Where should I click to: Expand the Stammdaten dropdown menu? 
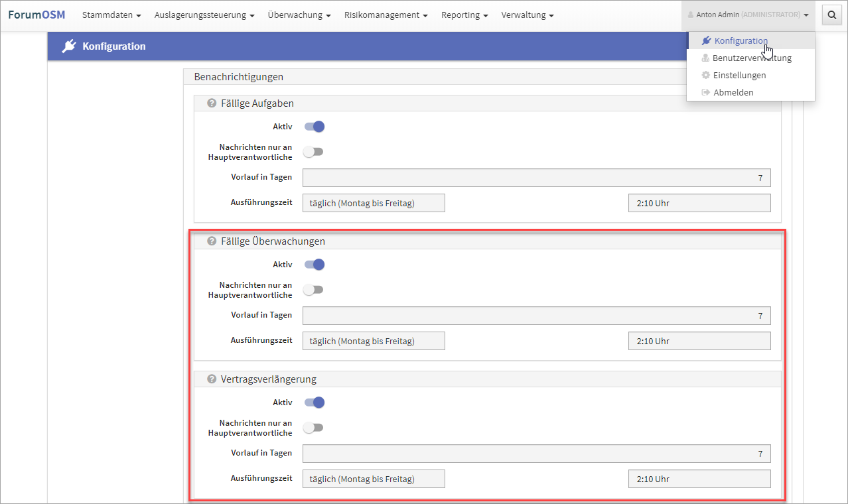coord(111,15)
